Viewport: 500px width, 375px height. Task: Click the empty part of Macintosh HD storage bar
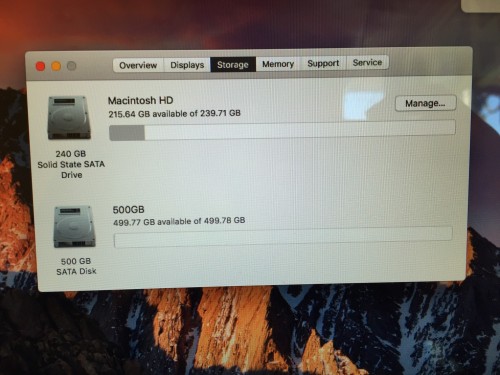pyautogui.click(x=300, y=129)
